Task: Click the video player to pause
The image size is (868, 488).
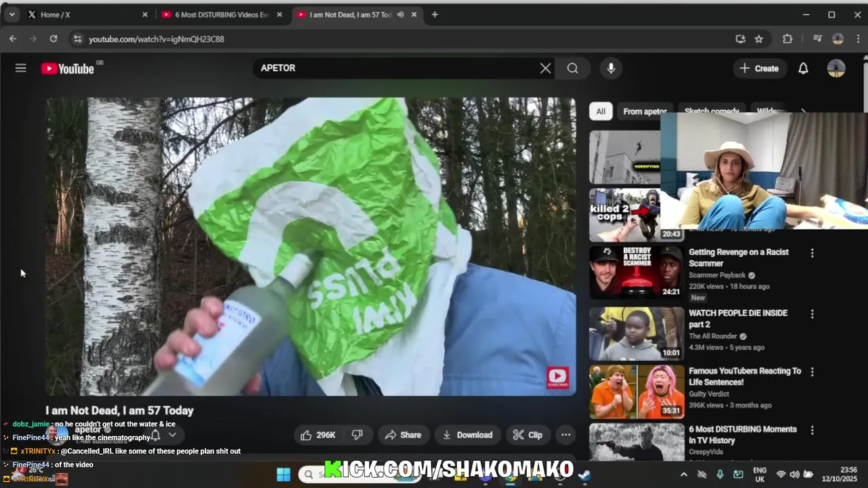Action: pos(311,247)
